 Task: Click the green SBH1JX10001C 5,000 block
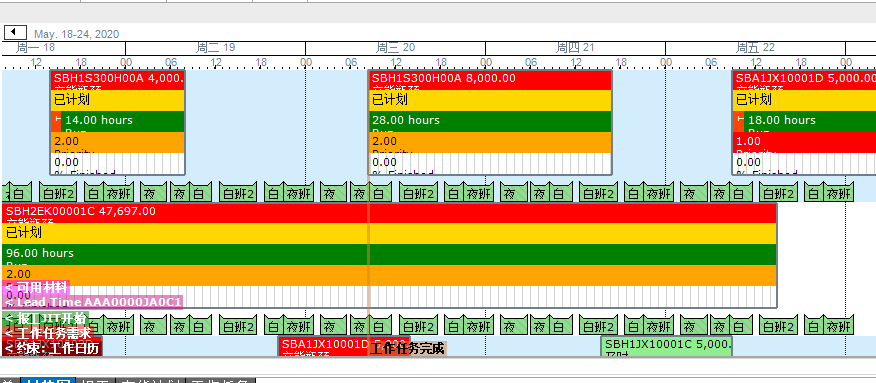click(x=666, y=346)
